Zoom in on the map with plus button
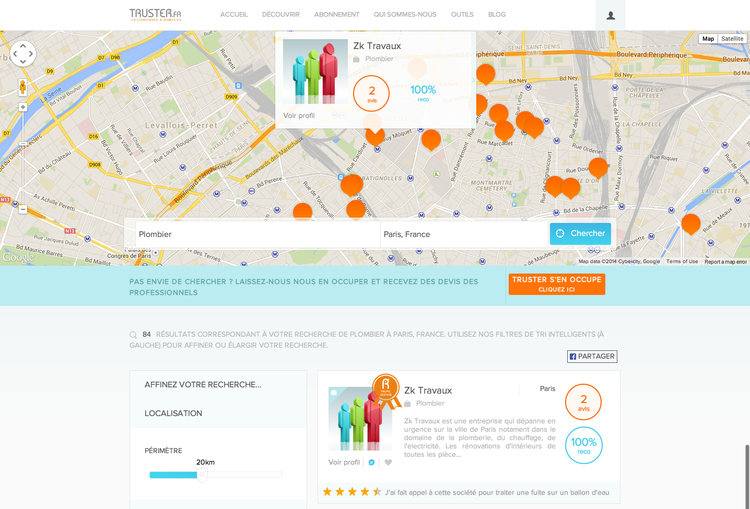 point(22,107)
